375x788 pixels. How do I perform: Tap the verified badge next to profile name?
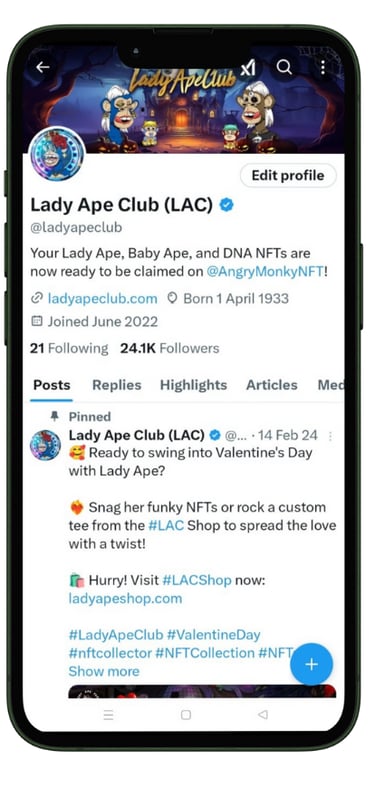[x=227, y=205]
